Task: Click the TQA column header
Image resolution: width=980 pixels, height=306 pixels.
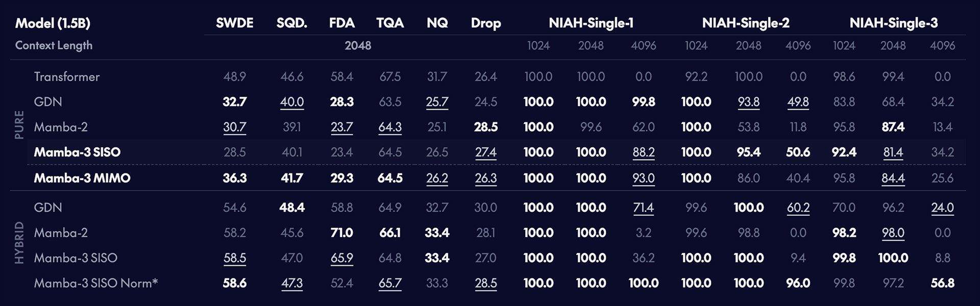Action: 390,23
